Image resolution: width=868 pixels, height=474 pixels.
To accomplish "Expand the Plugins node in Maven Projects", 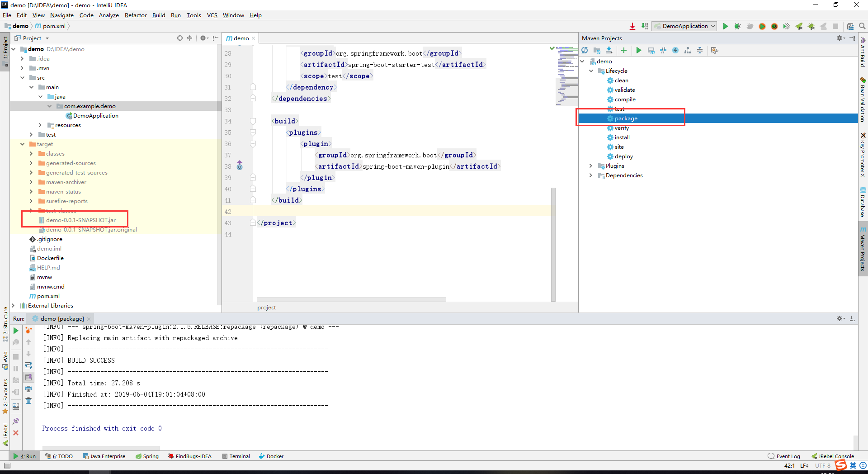I will tap(591, 166).
